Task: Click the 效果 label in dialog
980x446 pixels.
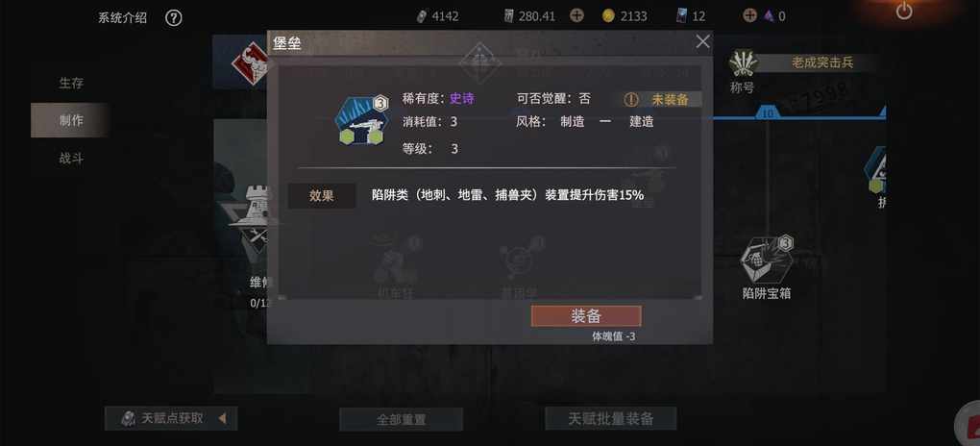Action: click(x=321, y=196)
